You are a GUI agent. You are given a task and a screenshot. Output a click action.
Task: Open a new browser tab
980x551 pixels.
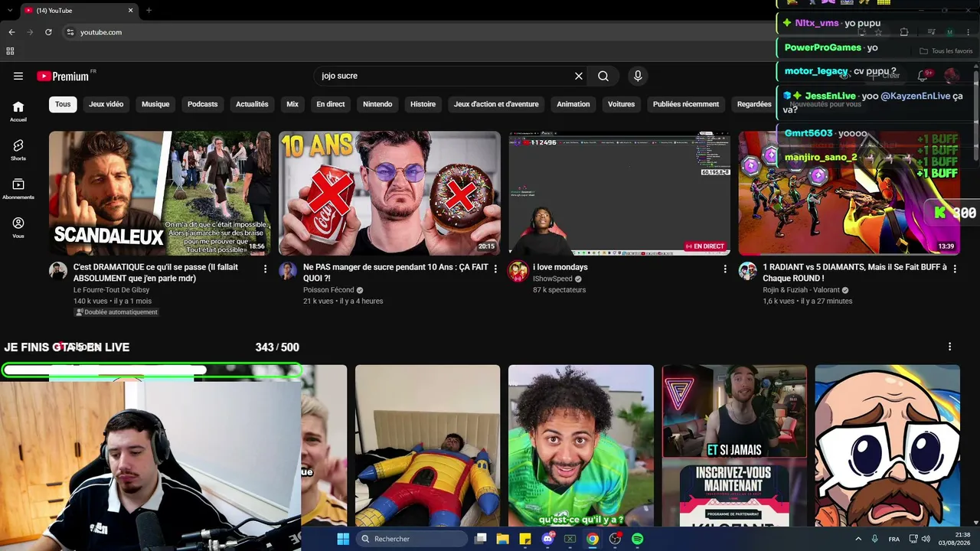click(x=149, y=11)
